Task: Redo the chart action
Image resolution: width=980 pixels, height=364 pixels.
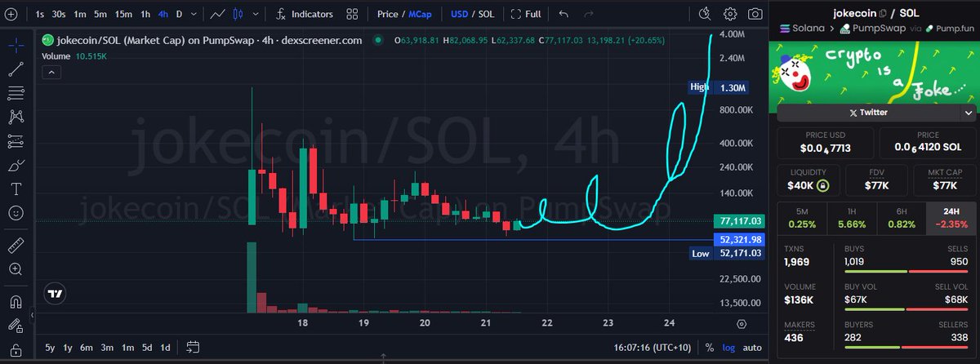Action: (x=590, y=14)
